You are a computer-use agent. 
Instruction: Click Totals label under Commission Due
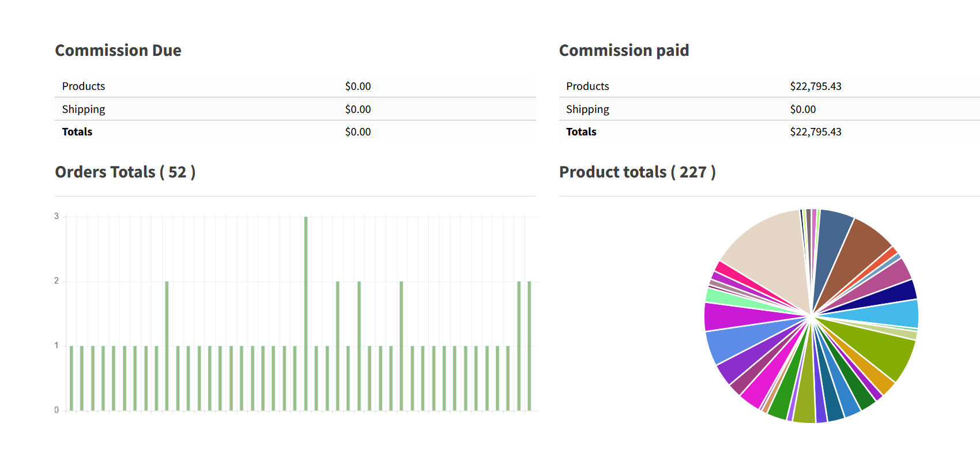[77, 132]
